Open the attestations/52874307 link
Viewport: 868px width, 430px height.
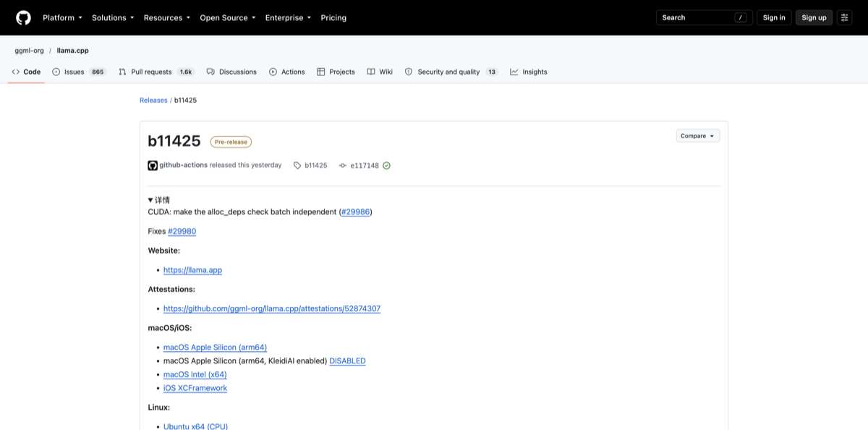(x=272, y=308)
